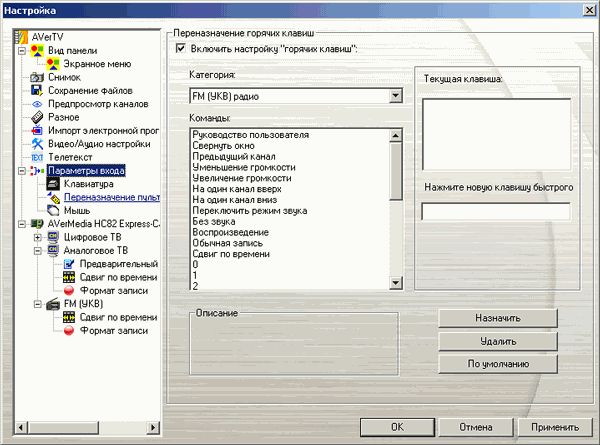Image resolution: width=600 pixels, height=445 pixels.
Task: Open the Категория dropdown list
Action: point(396,96)
